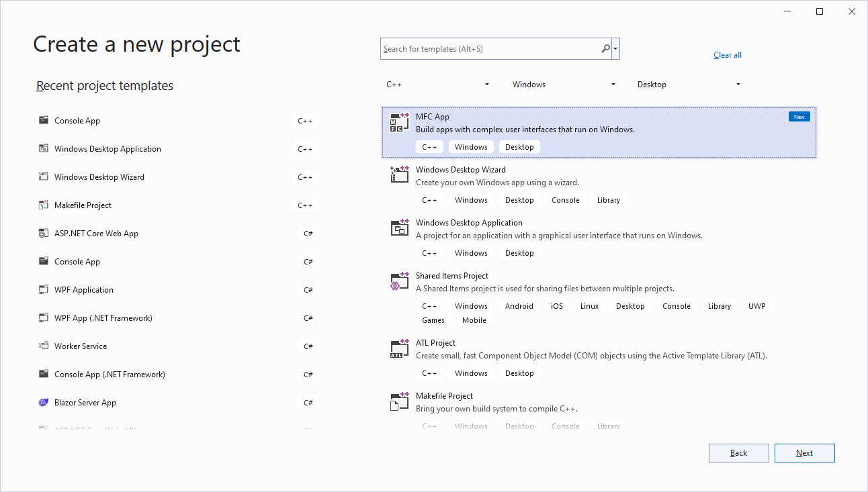
Task: Click the New badge on MFC App
Action: tap(799, 117)
